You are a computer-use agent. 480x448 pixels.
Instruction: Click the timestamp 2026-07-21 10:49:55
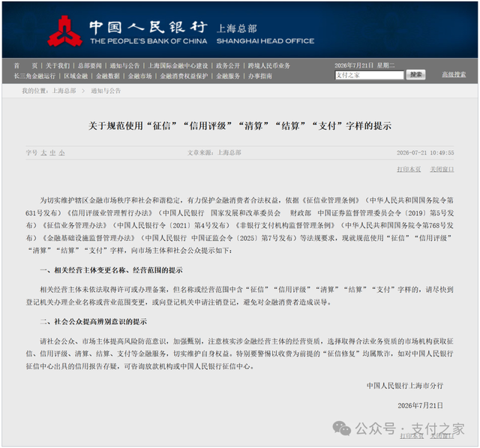coord(425,152)
